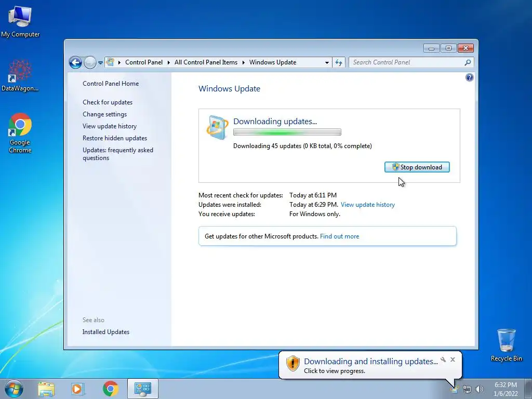Open Installed Updates link
This screenshot has width=532, height=399.
coord(105,332)
